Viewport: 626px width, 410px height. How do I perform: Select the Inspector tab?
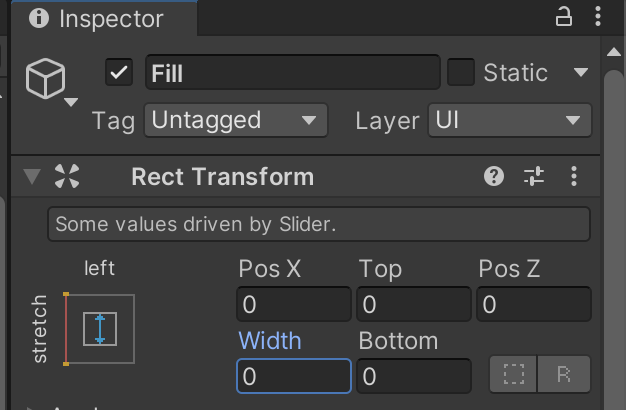click(x=98, y=18)
